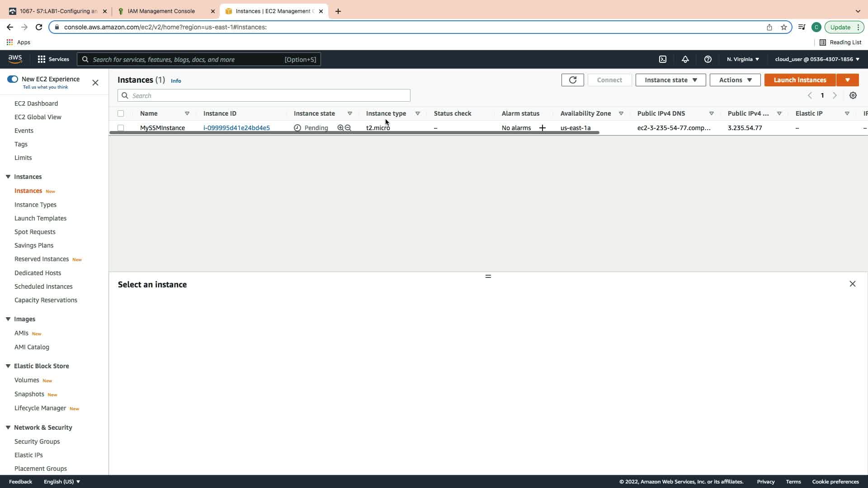Open the Actions dropdown
The width and height of the screenshot is (868, 488).
coord(735,80)
